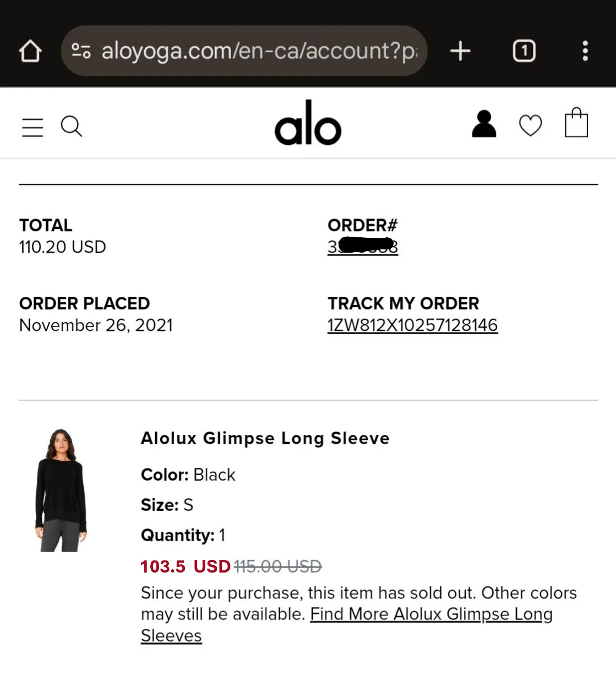Tap the browser home icon
The height and width of the screenshot is (681, 616).
[x=30, y=51]
